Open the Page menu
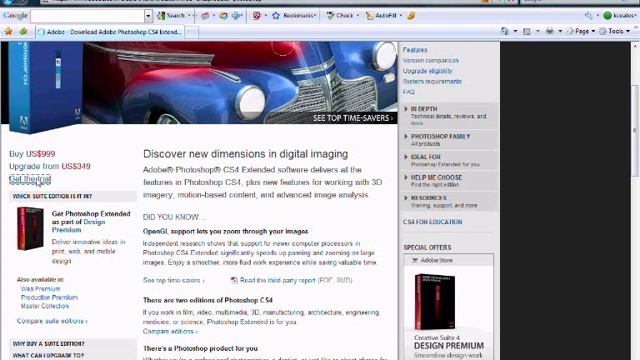Viewport: 640px width, 360px height. point(581,31)
